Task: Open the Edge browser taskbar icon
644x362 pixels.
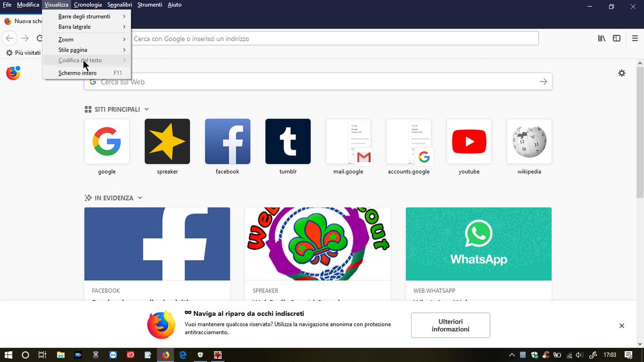Action: coord(183,355)
